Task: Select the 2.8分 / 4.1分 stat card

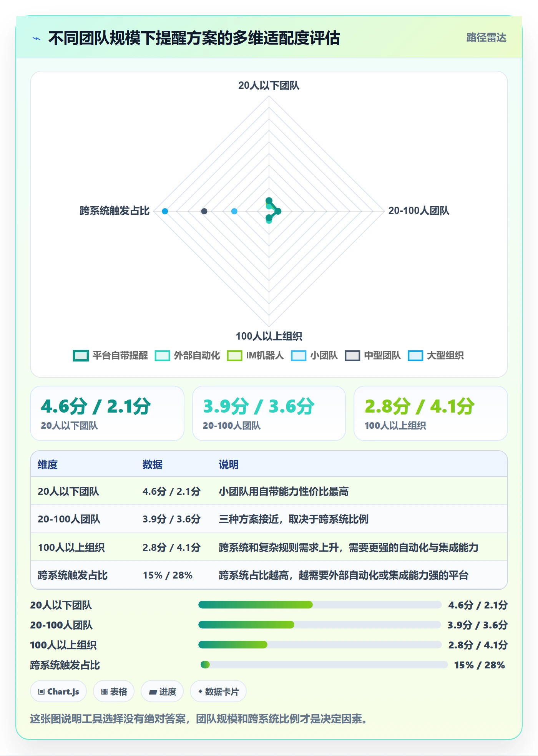Action: pos(431,413)
